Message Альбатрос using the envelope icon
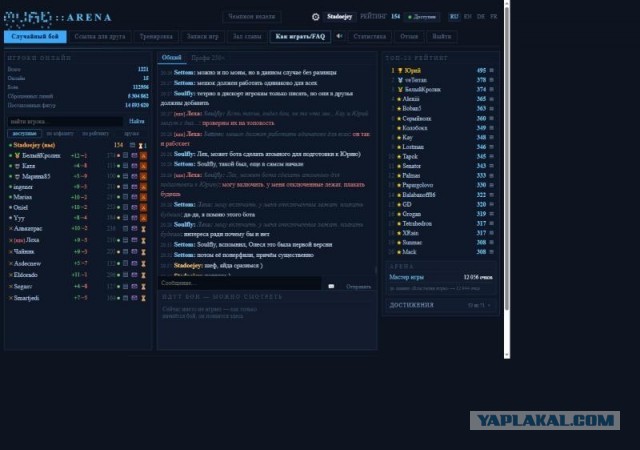Screen dimensions: 640x450 [134, 229]
